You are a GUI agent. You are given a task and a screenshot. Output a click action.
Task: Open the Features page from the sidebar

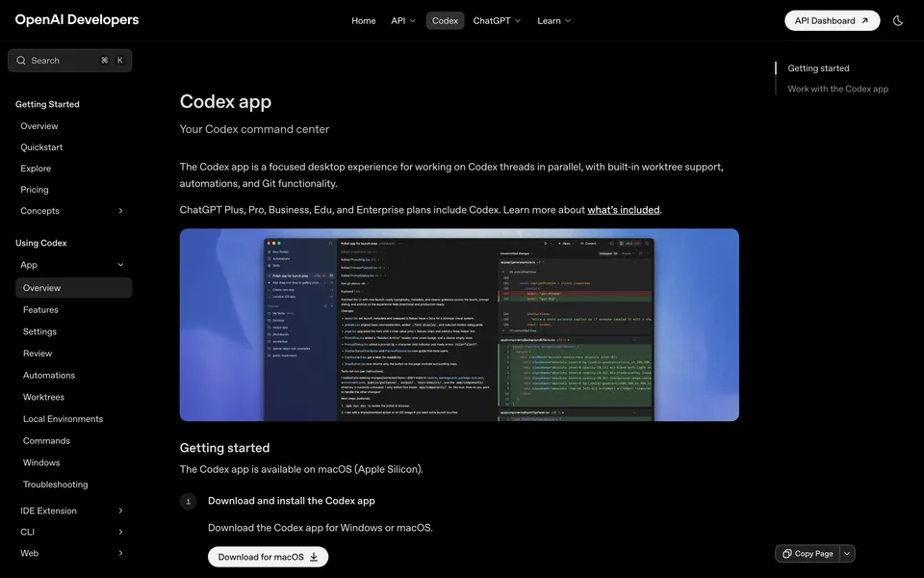pos(38,308)
